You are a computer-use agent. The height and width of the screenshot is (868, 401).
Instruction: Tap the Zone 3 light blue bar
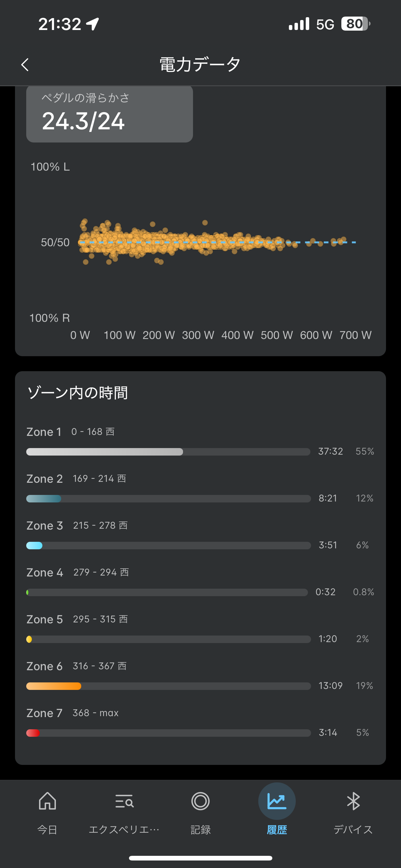[34, 546]
